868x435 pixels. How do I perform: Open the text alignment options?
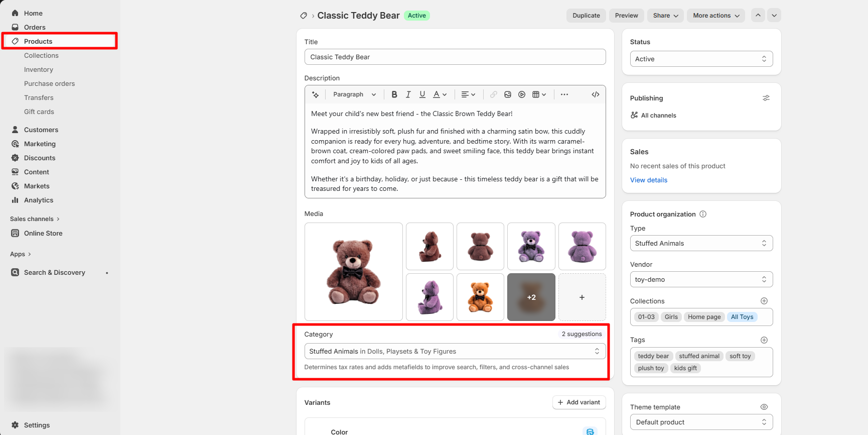tap(468, 94)
